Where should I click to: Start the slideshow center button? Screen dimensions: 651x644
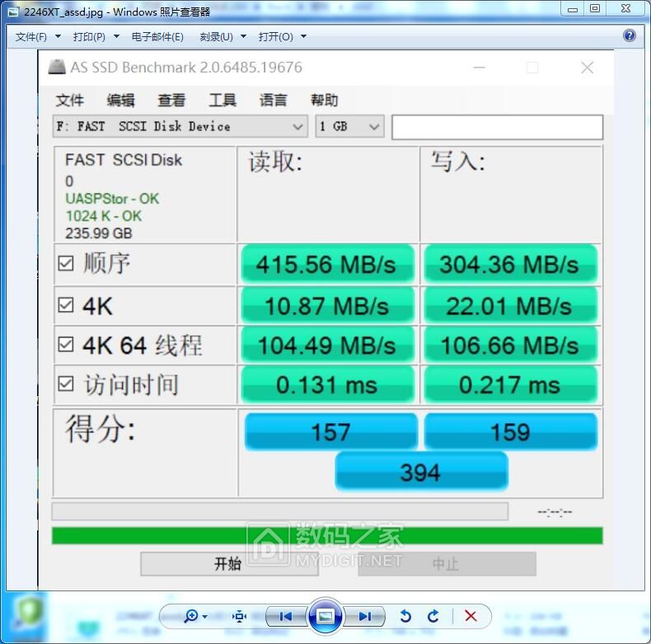(x=325, y=616)
